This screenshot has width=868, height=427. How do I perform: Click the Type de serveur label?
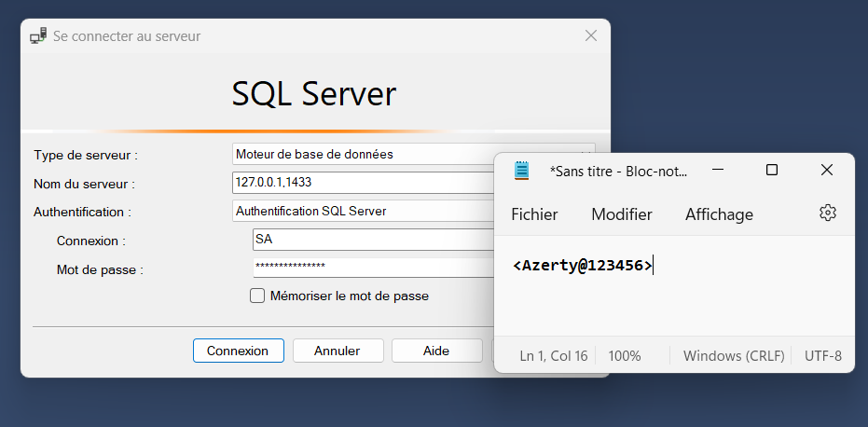[86, 155]
